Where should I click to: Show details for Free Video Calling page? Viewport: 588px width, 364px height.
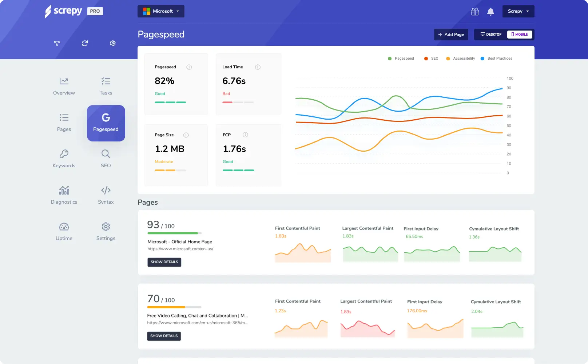click(164, 336)
